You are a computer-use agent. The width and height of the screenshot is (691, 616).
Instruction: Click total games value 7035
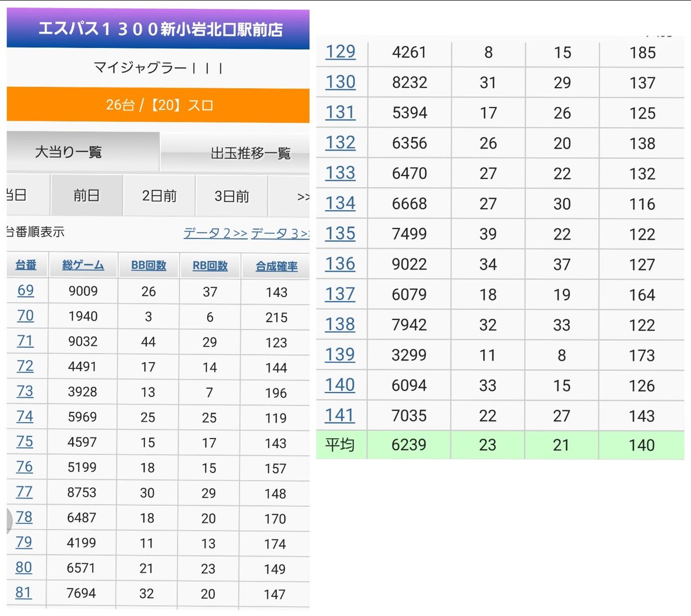[409, 416]
